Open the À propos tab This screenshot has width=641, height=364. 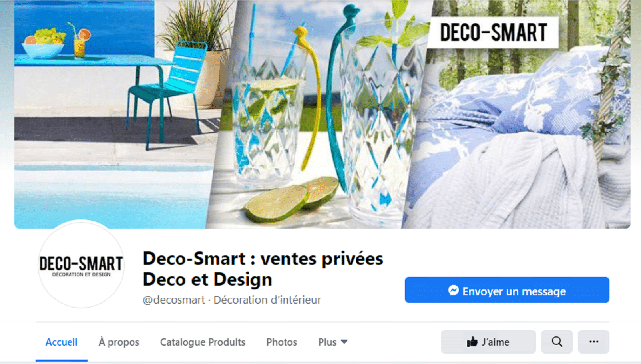119,342
